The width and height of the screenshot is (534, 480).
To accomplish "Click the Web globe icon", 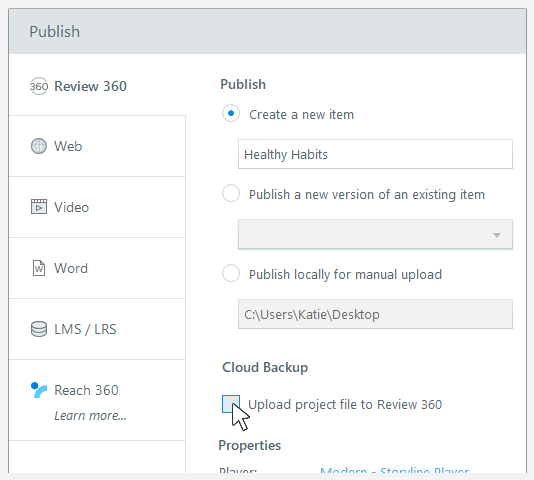I will click(39, 146).
